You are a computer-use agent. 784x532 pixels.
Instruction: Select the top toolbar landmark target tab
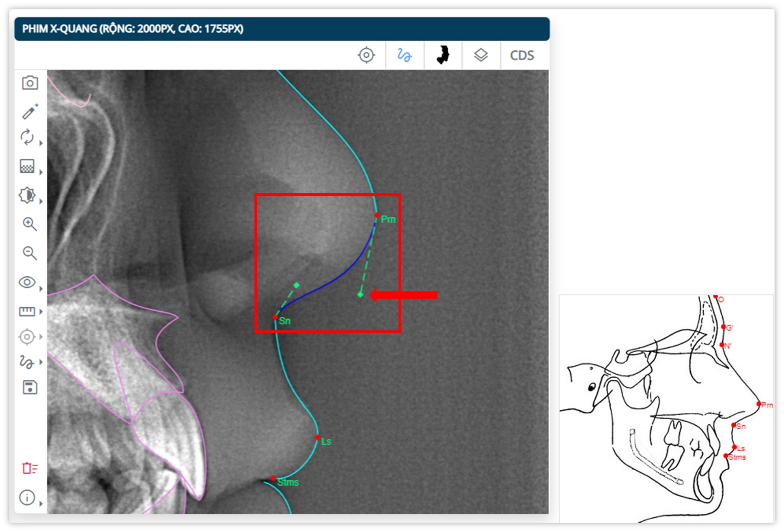(x=366, y=55)
